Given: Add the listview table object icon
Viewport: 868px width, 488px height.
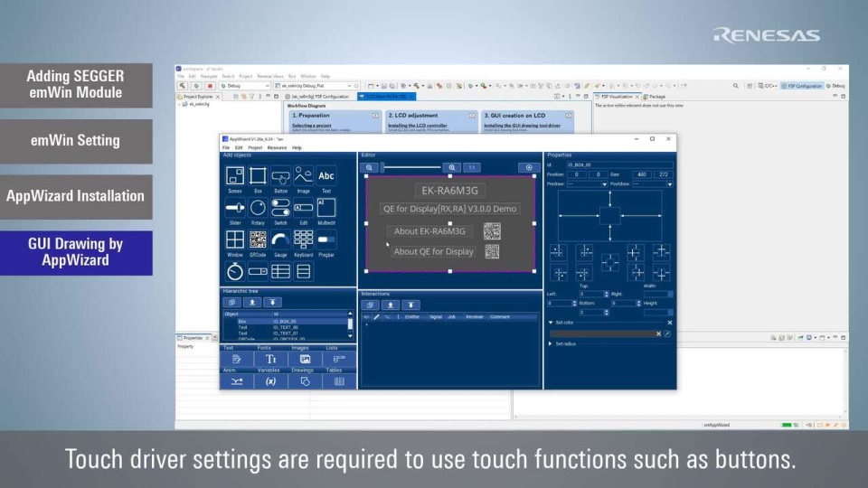Looking at the screenshot, I should coord(280,272).
